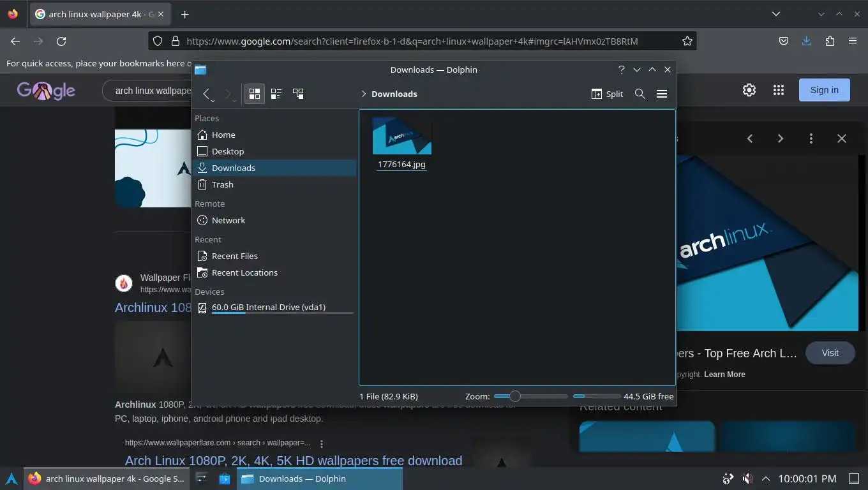The image size is (868, 490).
Task: Click the large archlinux preview image
Action: (767, 242)
